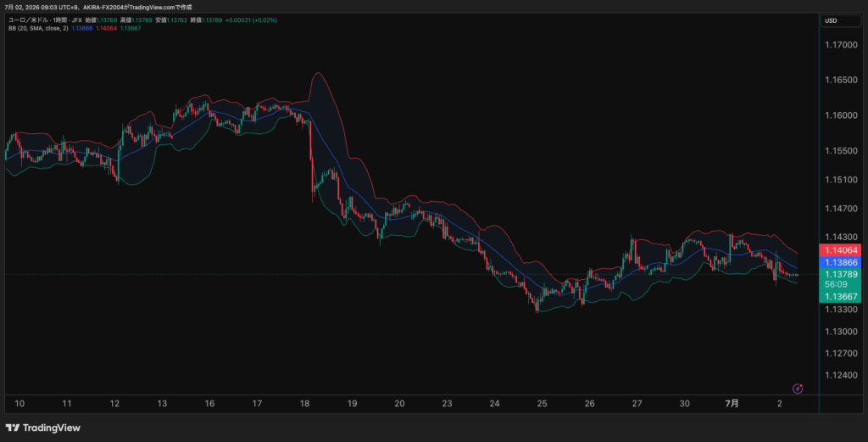Click the blue 1.13866 basis price label
Viewport: 868px width, 442px height.
840,262
